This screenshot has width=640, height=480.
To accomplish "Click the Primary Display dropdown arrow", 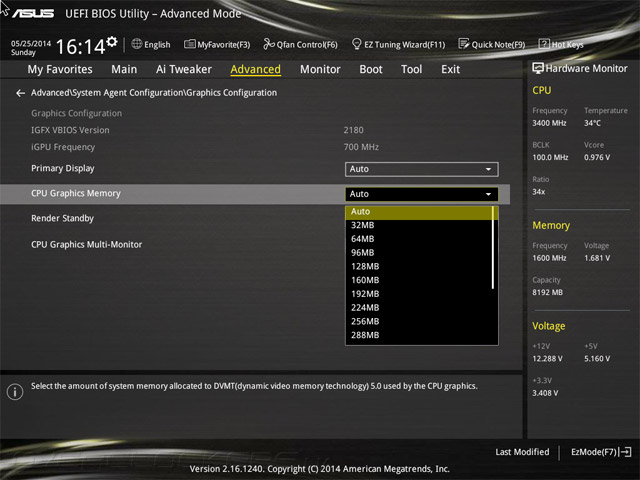I will (x=488, y=169).
